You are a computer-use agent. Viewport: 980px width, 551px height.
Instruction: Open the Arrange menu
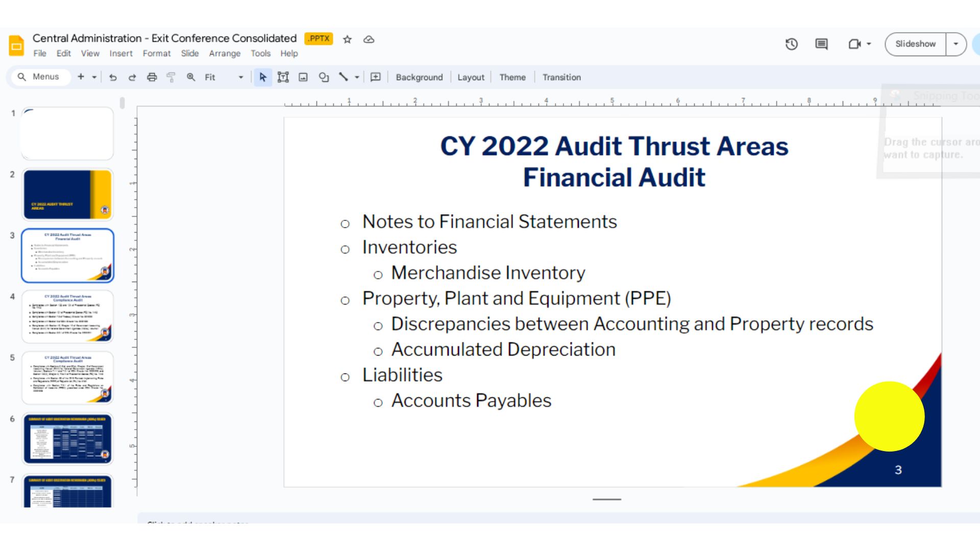225,54
